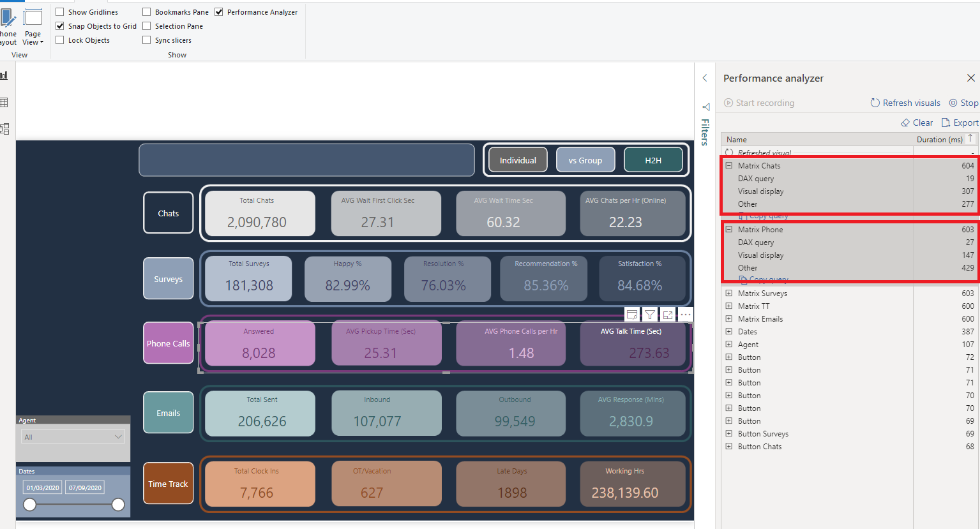Screen dimensions: 980x529
Task: Collapse the Matrix Chats entry
Action: (728, 166)
